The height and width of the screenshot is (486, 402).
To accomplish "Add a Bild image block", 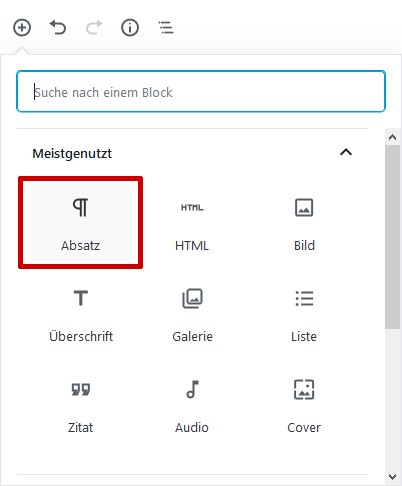I will click(304, 222).
